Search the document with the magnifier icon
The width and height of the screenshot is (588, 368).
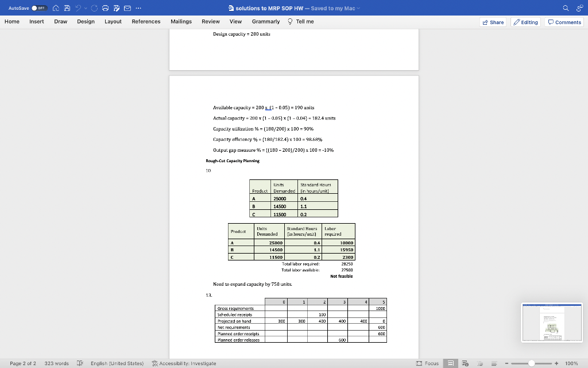pos(566,8)
